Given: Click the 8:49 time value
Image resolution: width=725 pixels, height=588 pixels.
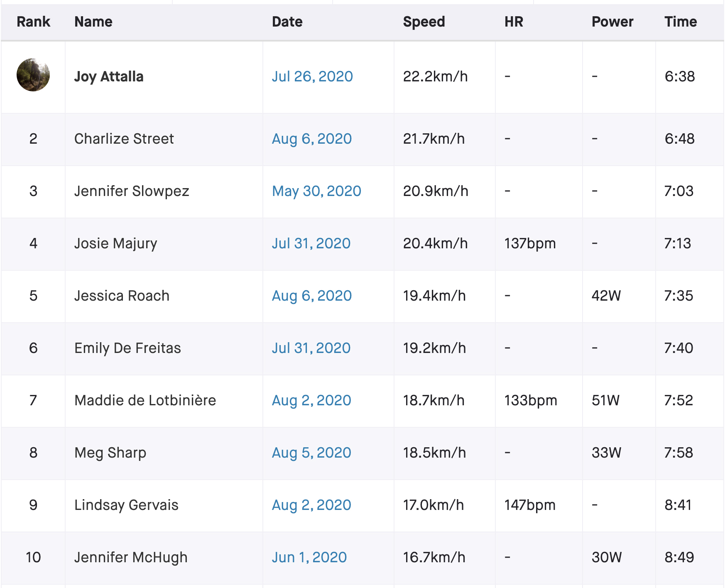Looking at the screenshot, I should pyautogui.click(x=679, y=557).
